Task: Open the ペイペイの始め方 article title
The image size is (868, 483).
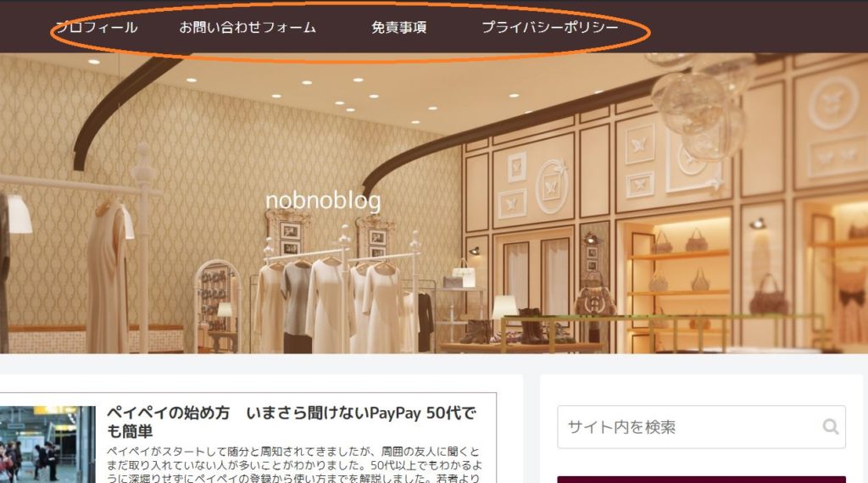Action: [292, 422]
